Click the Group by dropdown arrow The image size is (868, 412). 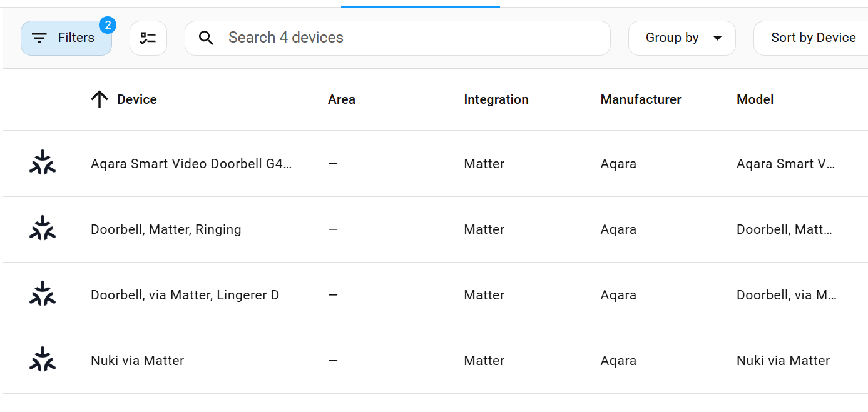(717, 38)
